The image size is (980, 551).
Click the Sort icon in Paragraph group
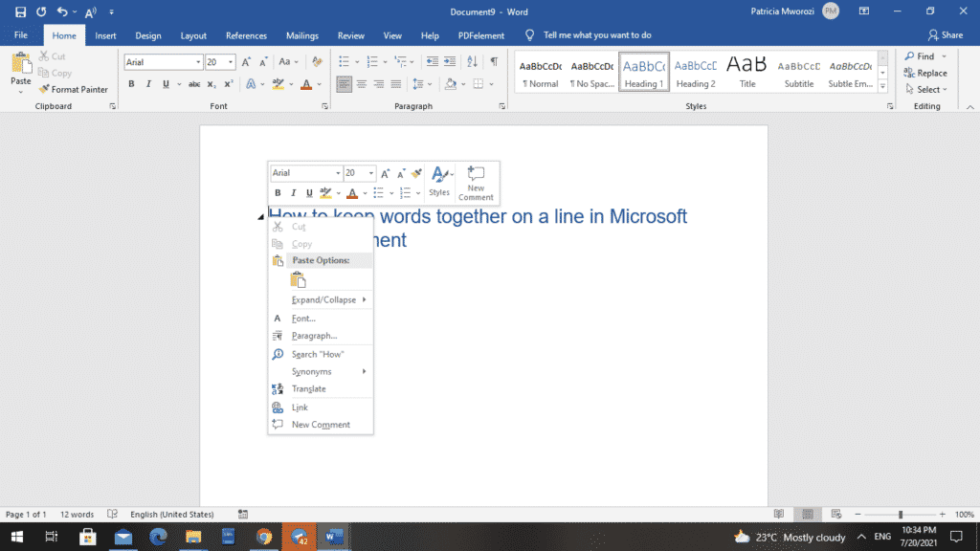click(472, 61)
